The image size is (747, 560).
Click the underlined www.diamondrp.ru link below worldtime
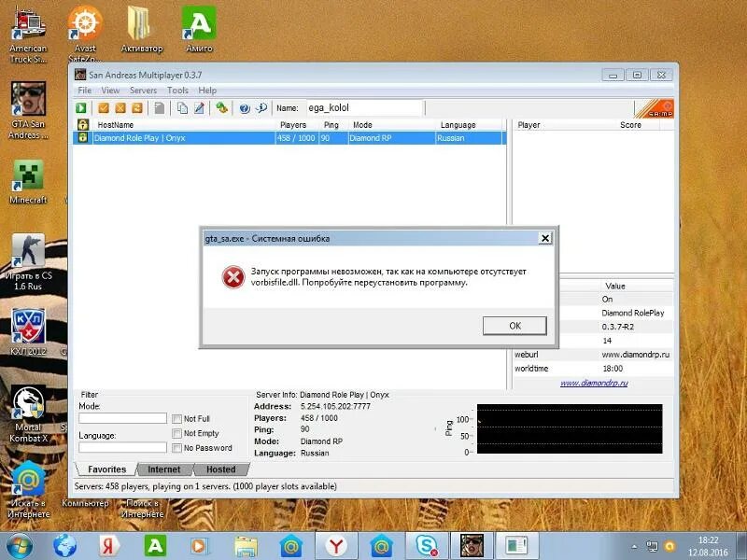594,383
